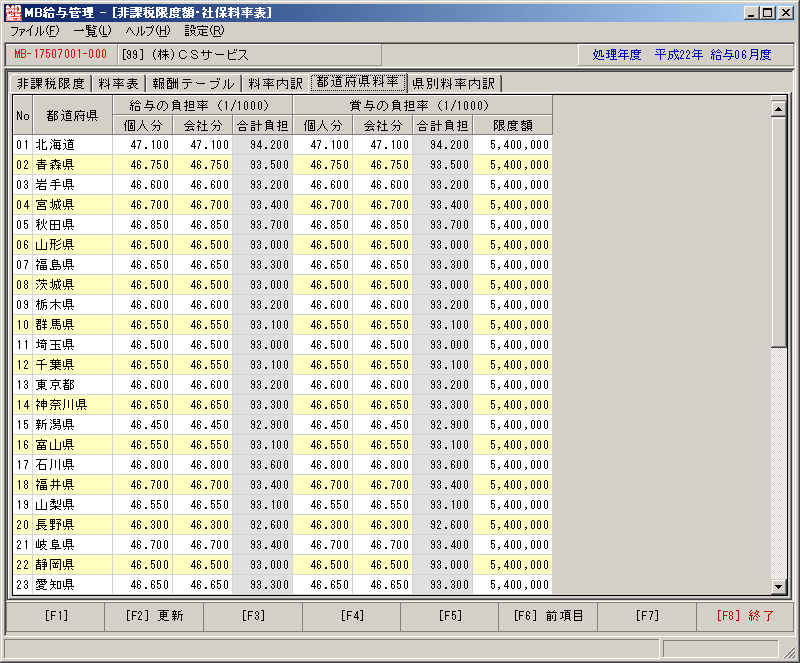
Task: Click the scrollbar down arrow
Action: tap(779, 586)
